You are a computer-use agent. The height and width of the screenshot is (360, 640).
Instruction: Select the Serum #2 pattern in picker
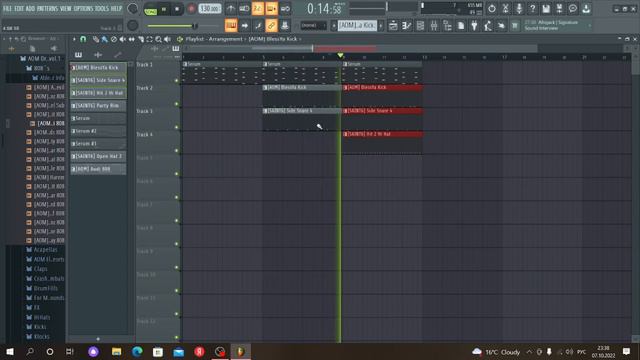[98, 131]
